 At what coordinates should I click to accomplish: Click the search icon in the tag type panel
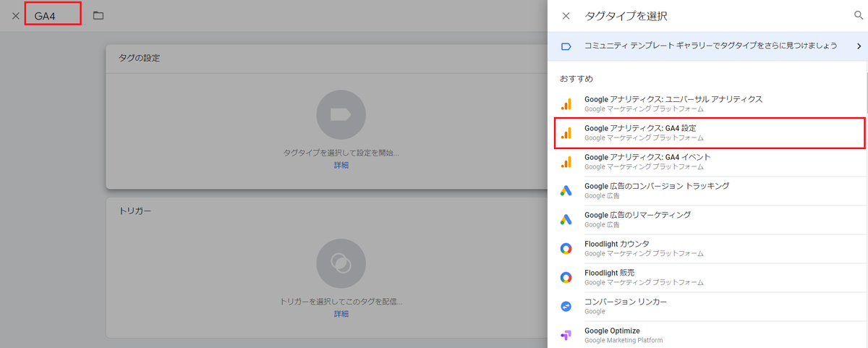tap(859, 15)
